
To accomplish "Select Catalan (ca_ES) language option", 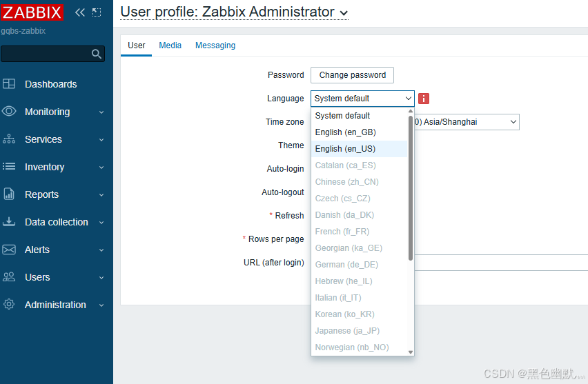I will pos(360,165).
